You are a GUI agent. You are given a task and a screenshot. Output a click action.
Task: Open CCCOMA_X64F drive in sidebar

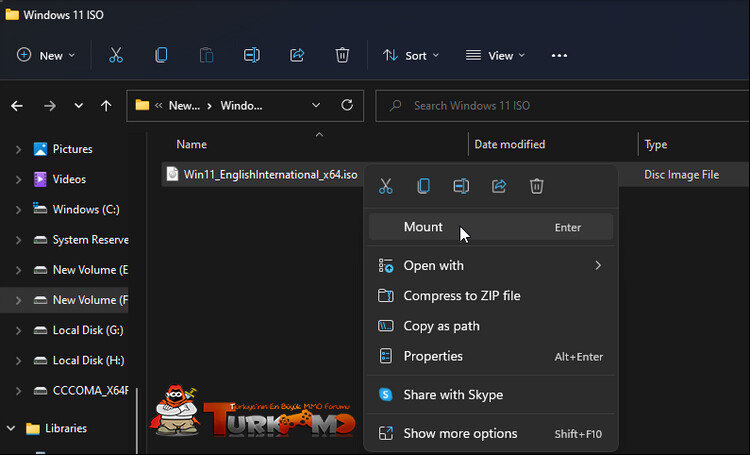[x=90, y=390]
